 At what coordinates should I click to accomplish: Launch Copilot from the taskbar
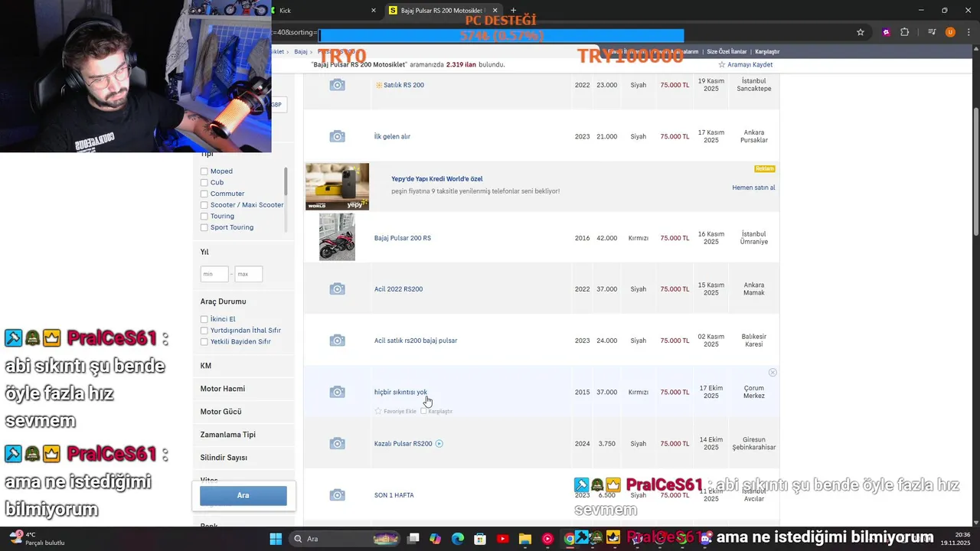point(436,539)
